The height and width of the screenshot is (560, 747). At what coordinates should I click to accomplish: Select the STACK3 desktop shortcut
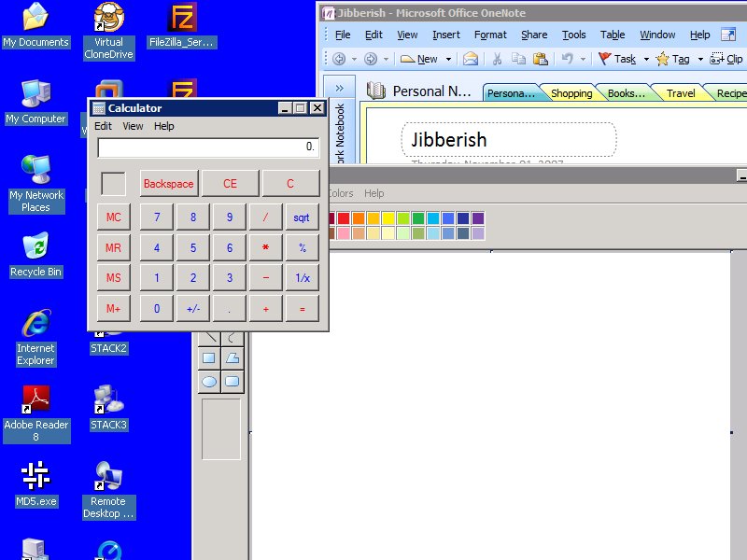pyautogui.click(x=108, y=408)
